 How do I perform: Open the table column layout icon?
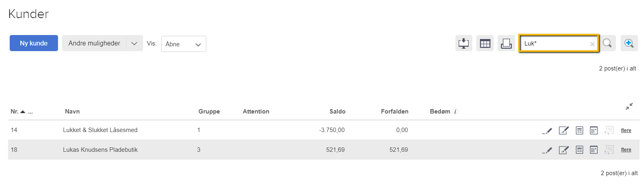click(x=485, y=43)
